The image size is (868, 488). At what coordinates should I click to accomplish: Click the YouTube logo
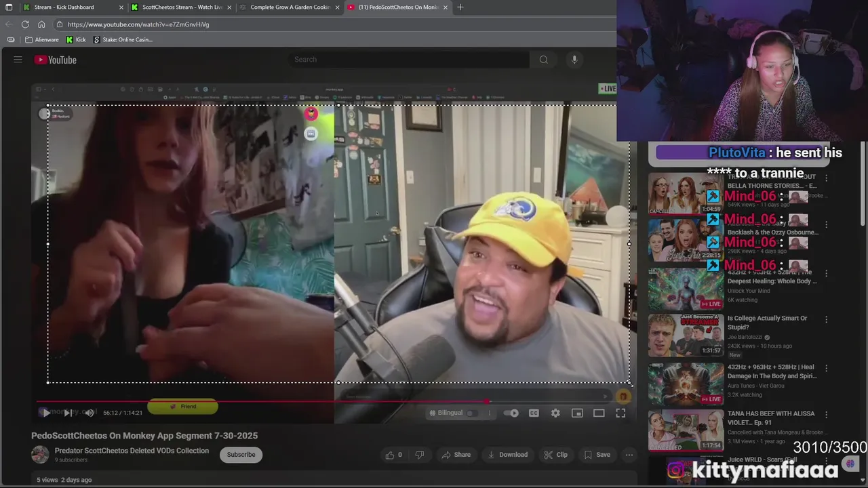click(x=56, y=60)
